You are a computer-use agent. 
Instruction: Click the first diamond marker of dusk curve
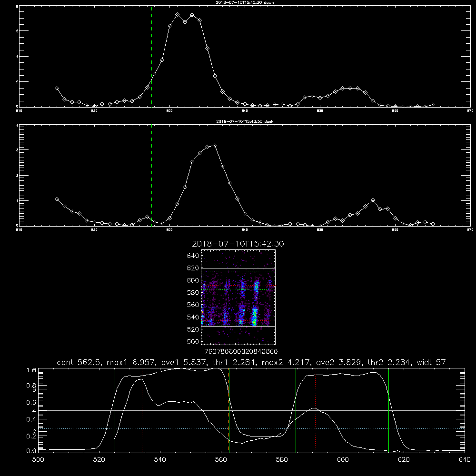click(57, 199)
